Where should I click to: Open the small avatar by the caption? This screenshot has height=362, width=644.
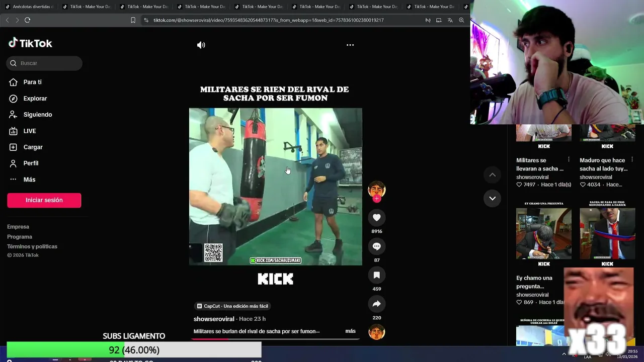coord(376,332)
